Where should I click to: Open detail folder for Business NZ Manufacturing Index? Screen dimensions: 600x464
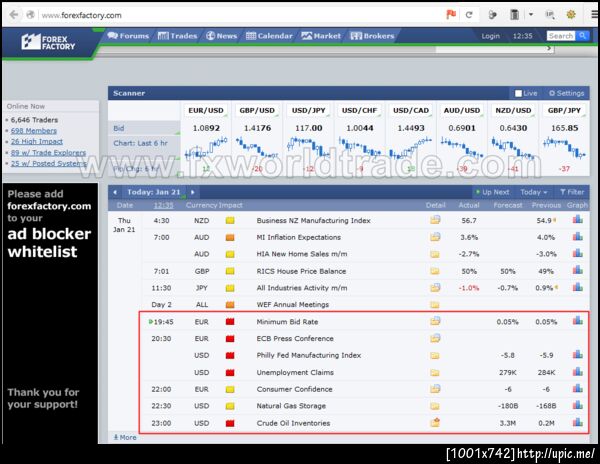click(435, 220)
